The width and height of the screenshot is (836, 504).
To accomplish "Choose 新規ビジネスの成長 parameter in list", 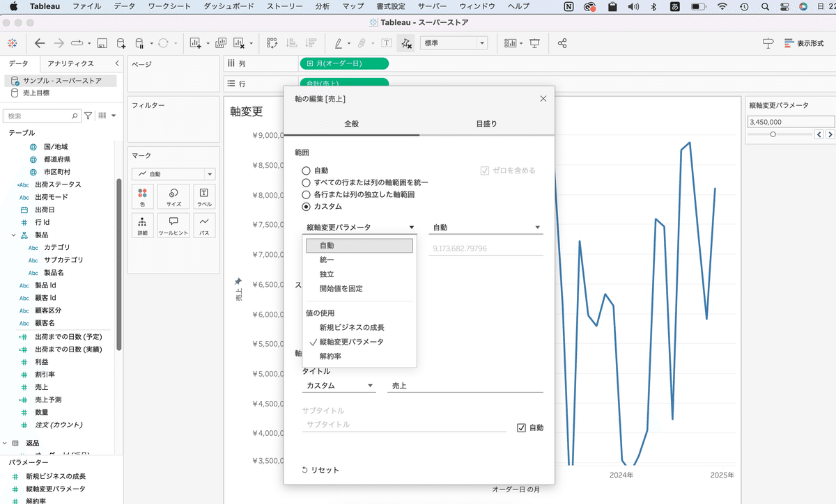I will (352, 327).
